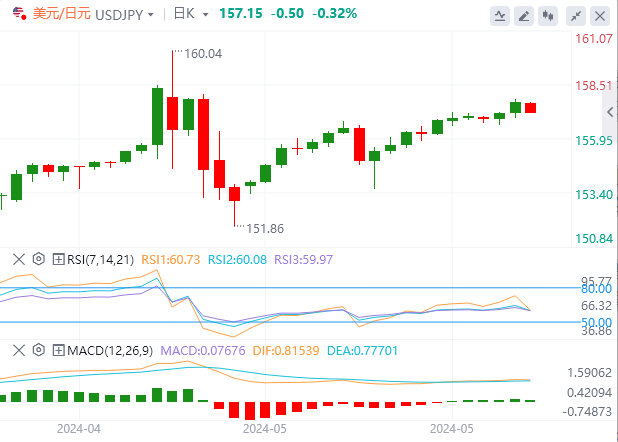Click the -0.32% change value
This screenshot has width=618, height=442.
click(x=335, y=14)
